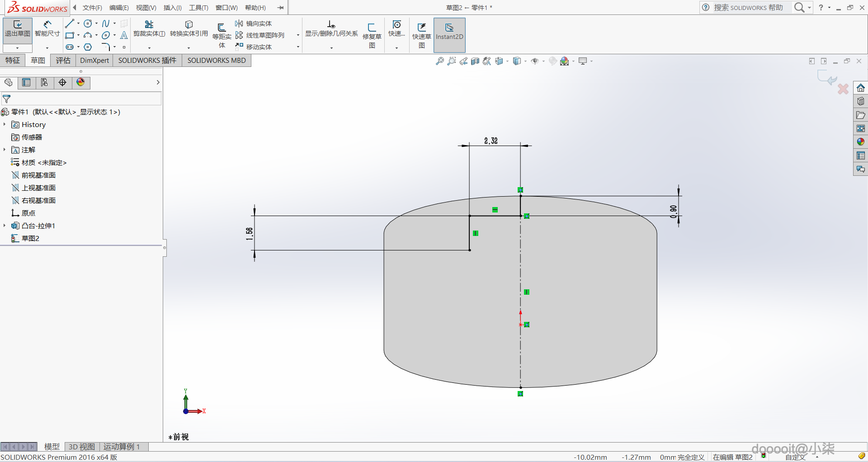Open the 工具(T) menu
868x462 pixels.
(198, 8)
